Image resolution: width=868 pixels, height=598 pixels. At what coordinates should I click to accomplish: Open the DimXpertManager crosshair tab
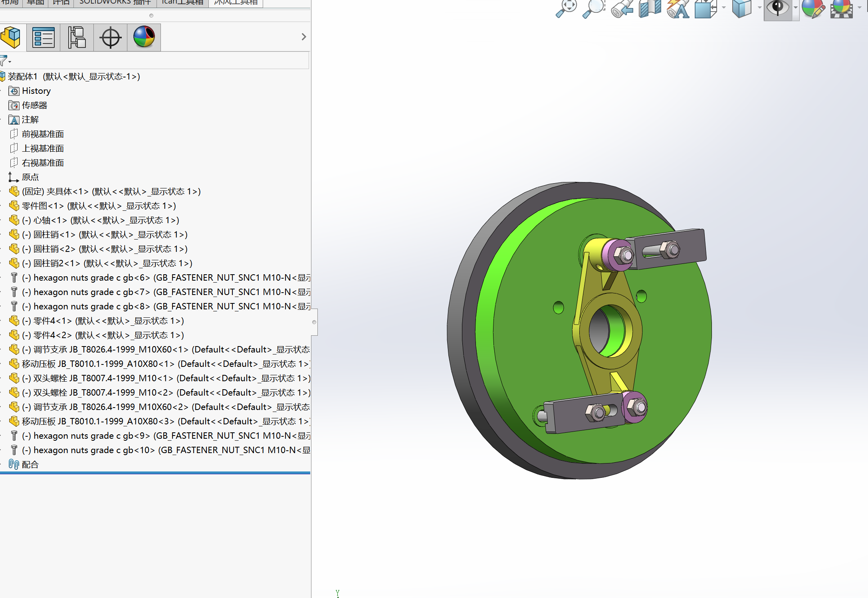coord(111,38)
